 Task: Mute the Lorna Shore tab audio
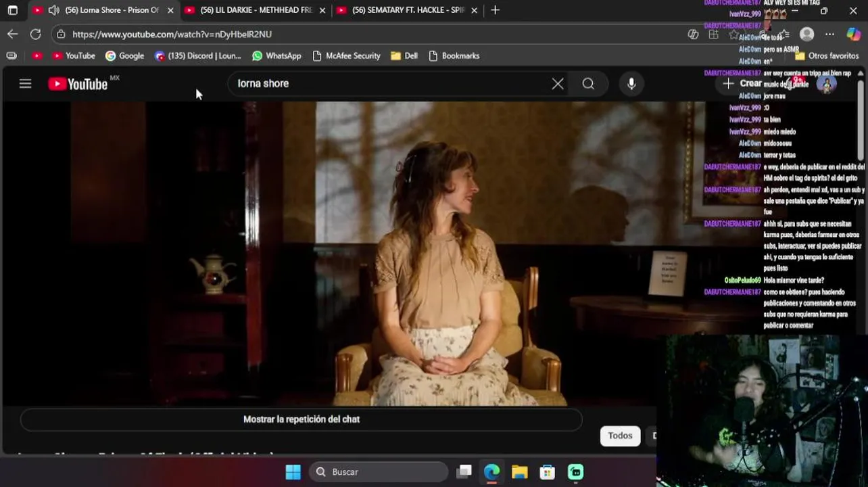point(54,10)
